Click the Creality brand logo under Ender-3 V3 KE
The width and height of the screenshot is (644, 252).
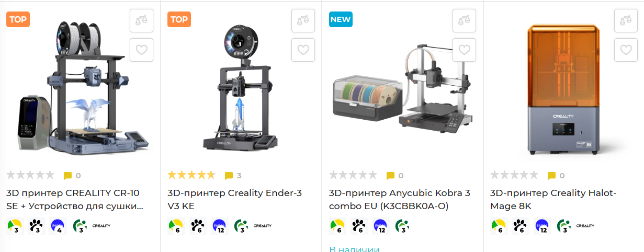(263, 226)
